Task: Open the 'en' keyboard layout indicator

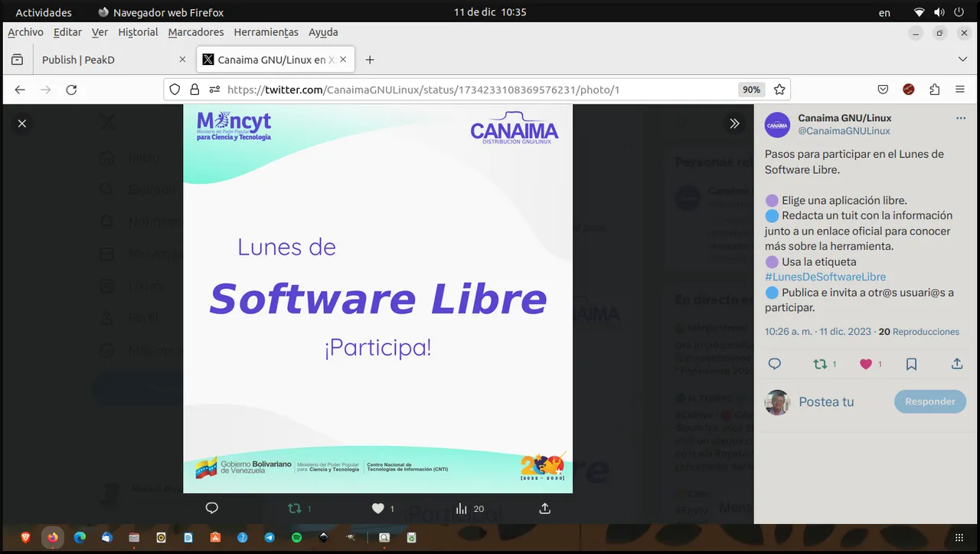Action: [884, 12]
